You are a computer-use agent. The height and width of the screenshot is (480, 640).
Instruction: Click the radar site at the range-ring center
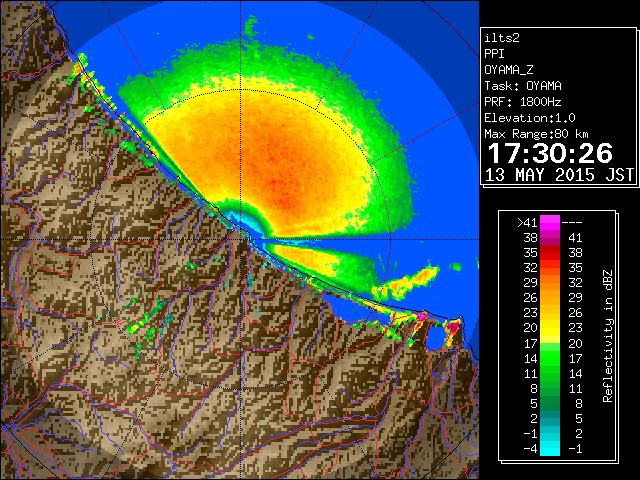(240, 239)
